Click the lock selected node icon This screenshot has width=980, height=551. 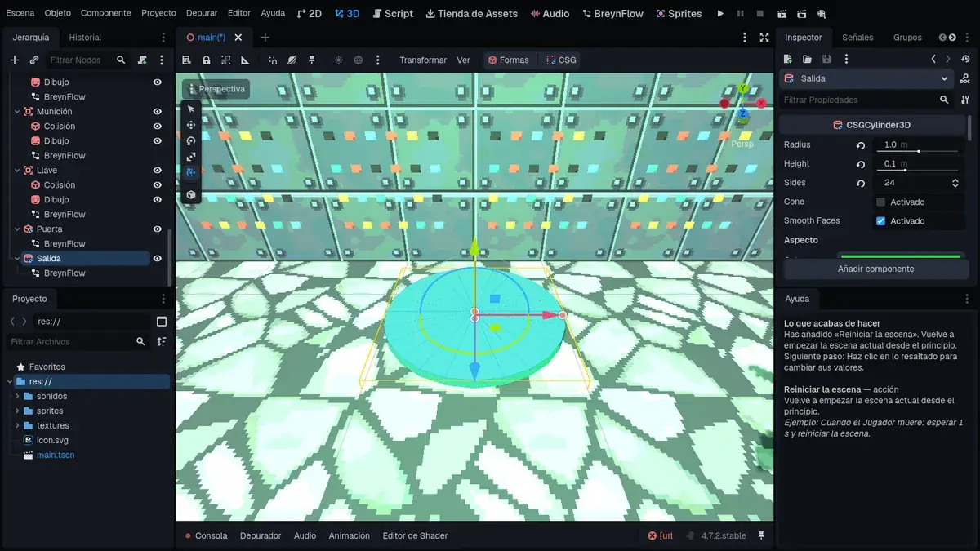point(207,60)
